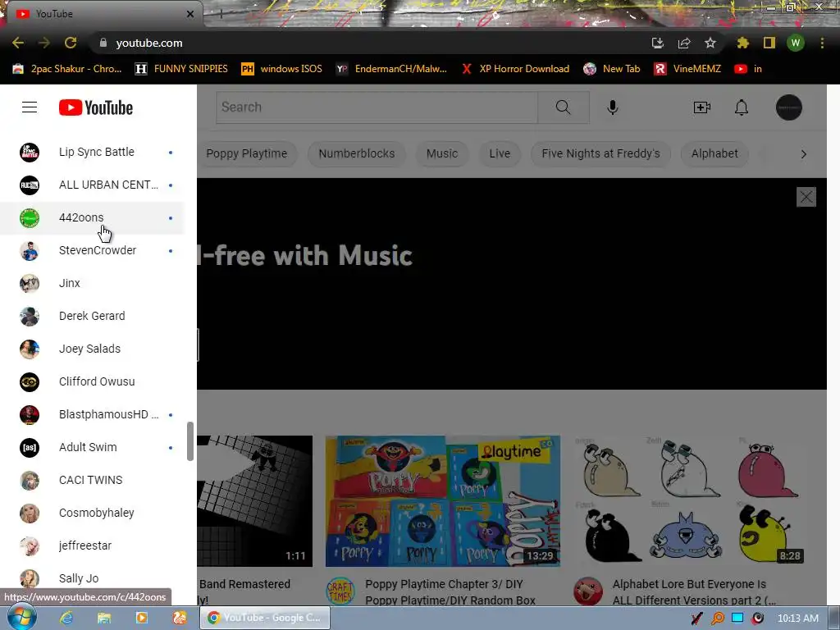The height and width of the screenshot is (630, 840).
Task: Open the FUNNY SNIPPIES bookmark
Action: [x=181, y=69]
